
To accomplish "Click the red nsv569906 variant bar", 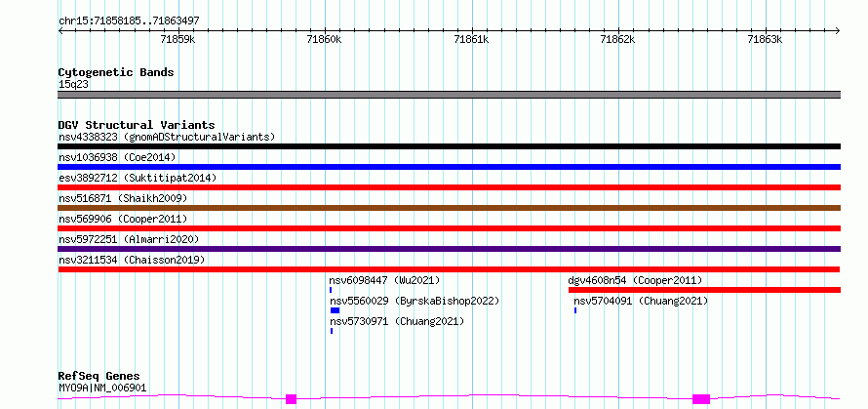I will (449, 228).
